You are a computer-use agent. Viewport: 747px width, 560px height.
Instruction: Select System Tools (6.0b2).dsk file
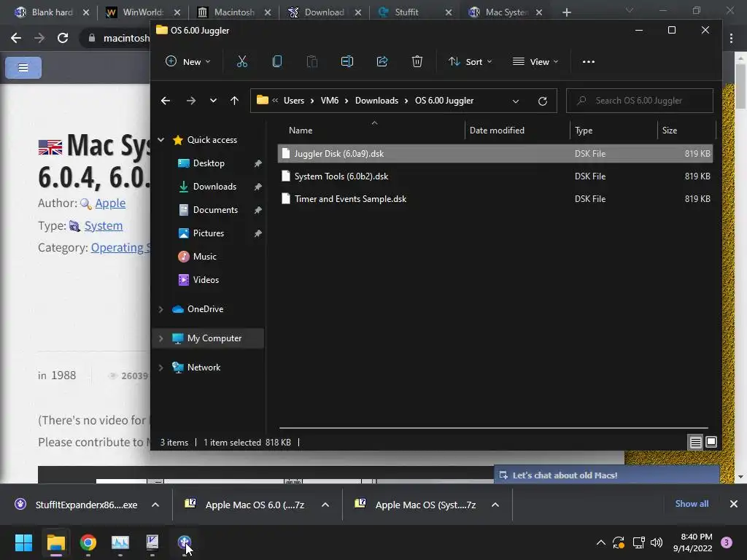495,176
